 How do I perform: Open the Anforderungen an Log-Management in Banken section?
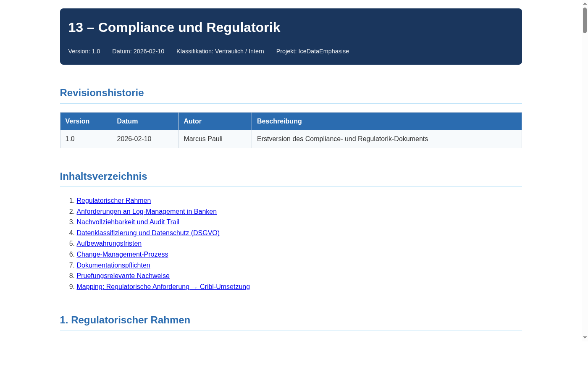click(146, 211)
